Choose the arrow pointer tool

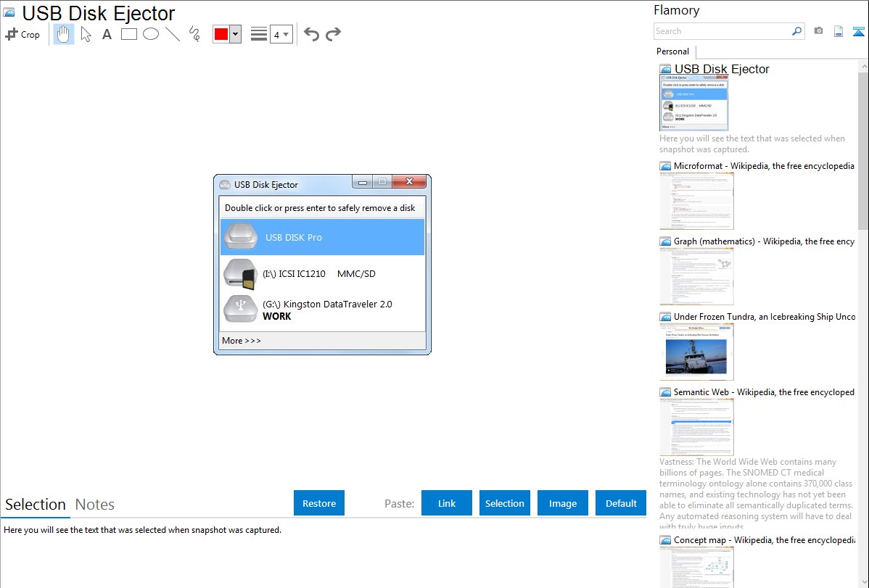tap(86, 34)
